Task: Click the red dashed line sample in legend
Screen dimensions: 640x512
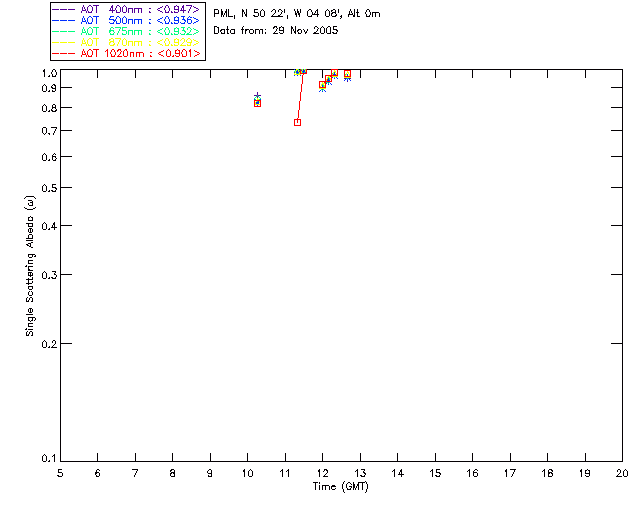Action: point(64,53)
